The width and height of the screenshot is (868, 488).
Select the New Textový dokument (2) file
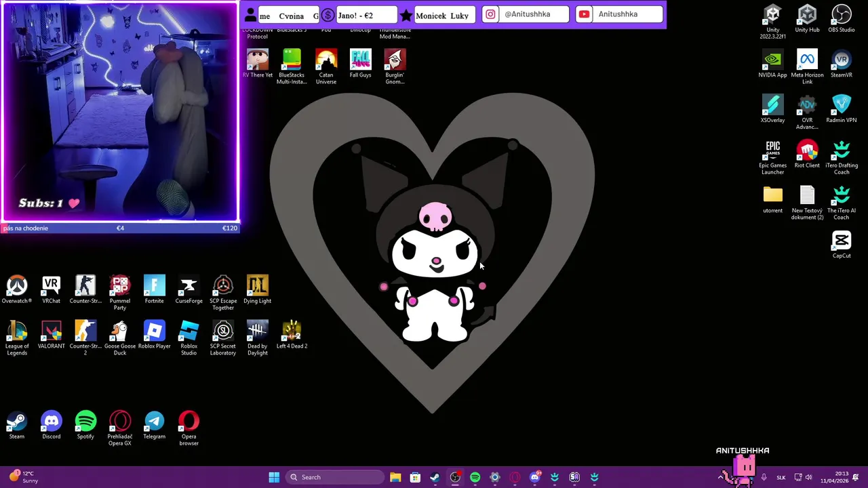coord(807,203)
